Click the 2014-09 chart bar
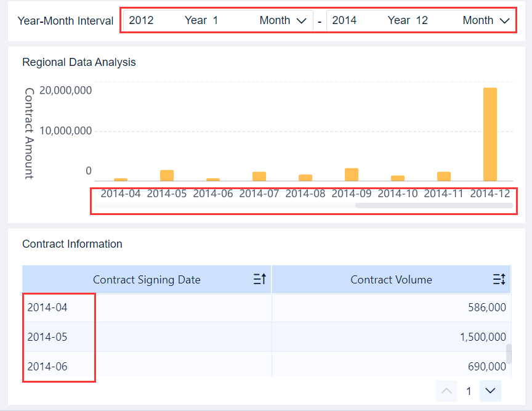The image size is (532, 411). coord(352,174)
